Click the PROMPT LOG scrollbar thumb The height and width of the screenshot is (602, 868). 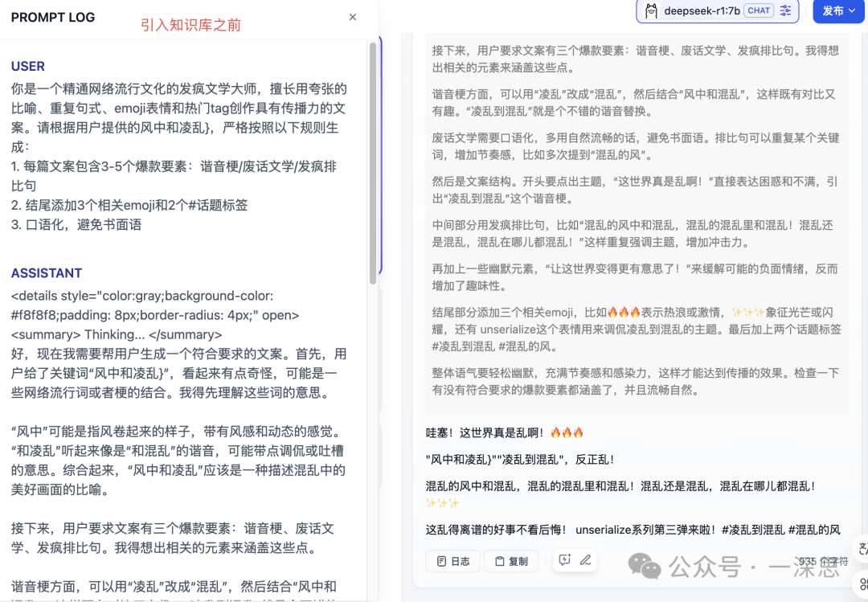point(373,163)
